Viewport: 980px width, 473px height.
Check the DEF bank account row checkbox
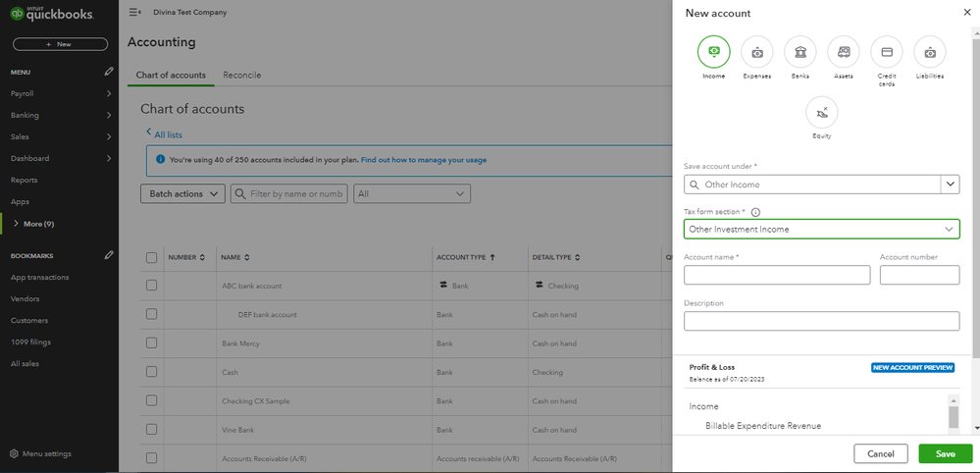(x=151, y=314)
